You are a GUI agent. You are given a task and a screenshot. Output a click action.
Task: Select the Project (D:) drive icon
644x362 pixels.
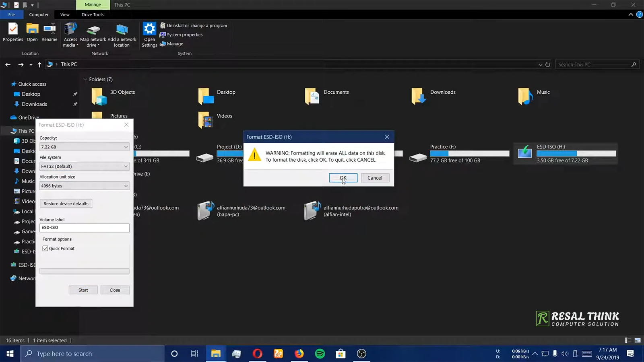205,158
